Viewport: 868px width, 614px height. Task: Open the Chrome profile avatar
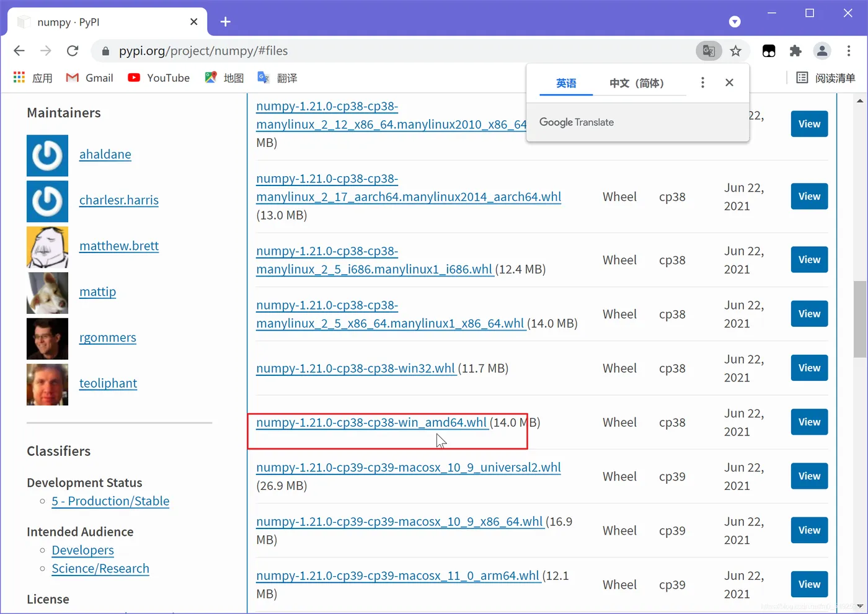pos(822,51)
